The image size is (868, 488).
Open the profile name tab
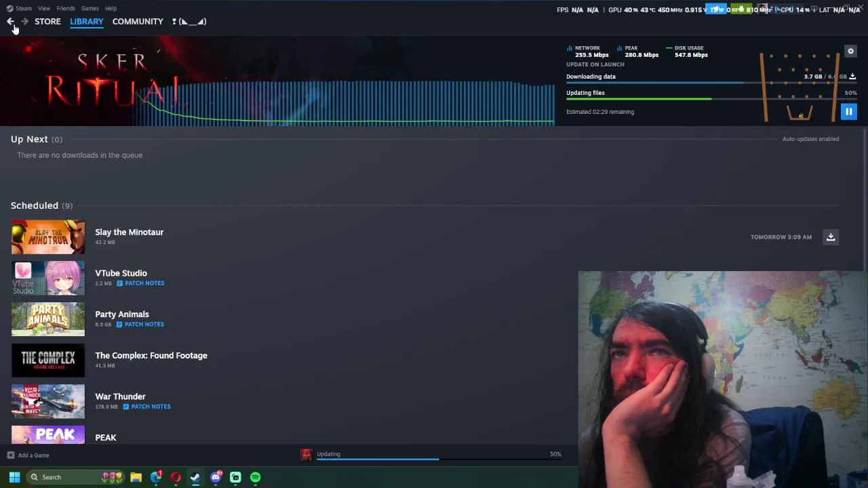pyautogui.click(x=189, y=22)
